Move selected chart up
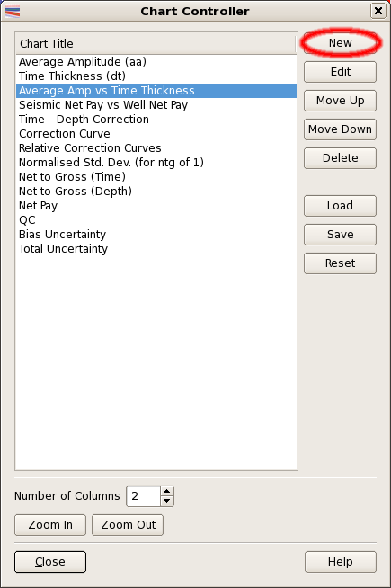 [340, 101]
